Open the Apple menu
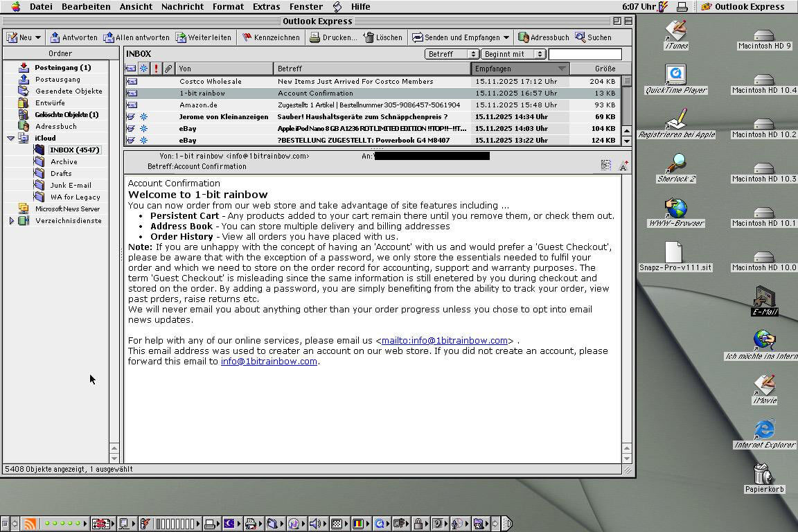The width and height of the screenshot is (798, 532). tap(17, 7)
